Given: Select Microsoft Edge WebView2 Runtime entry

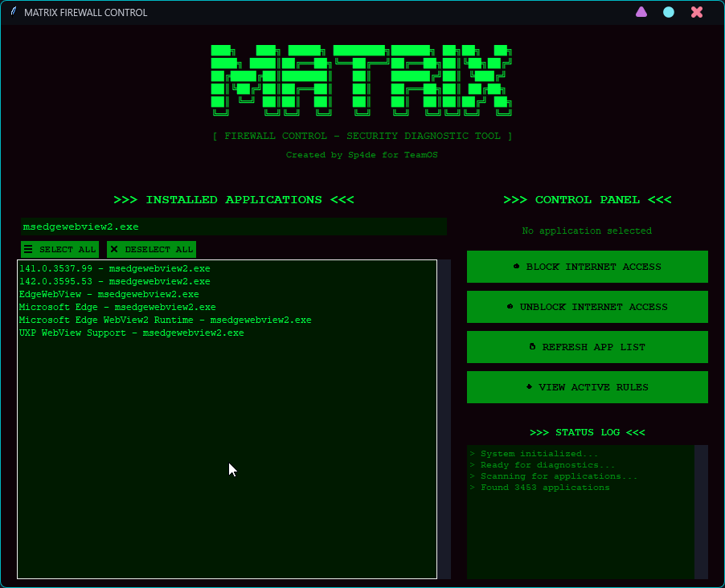Looking at the screenshot, I should [166, 320].
